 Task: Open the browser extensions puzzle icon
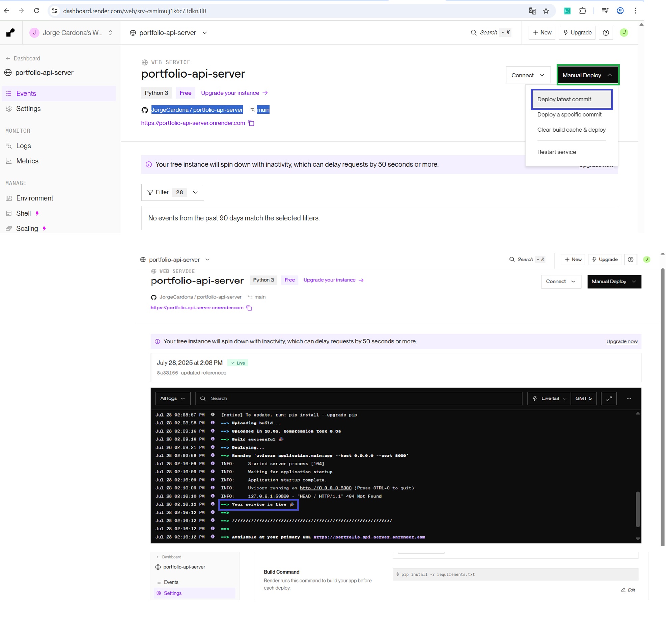(583, 11)
